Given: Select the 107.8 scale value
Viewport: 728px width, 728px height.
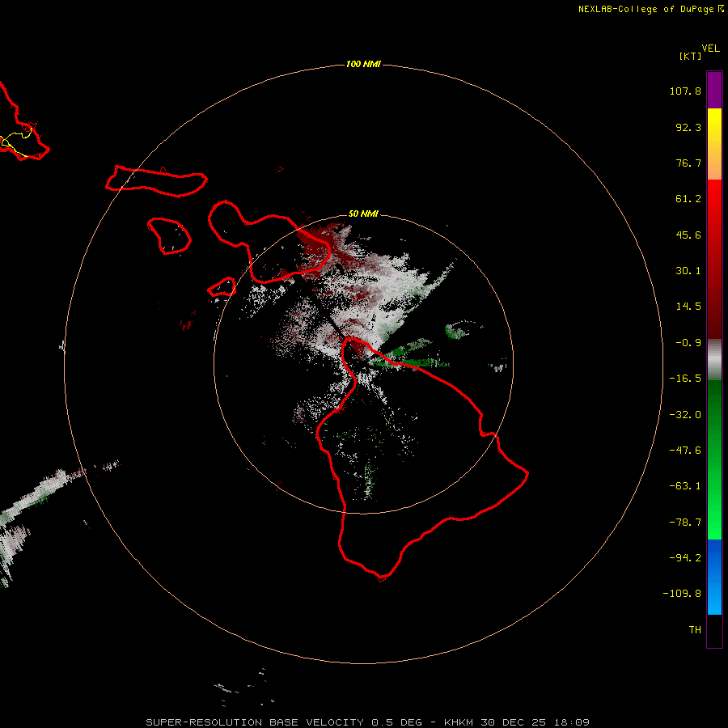Looking at the screenshot, I should pos(685,91).
